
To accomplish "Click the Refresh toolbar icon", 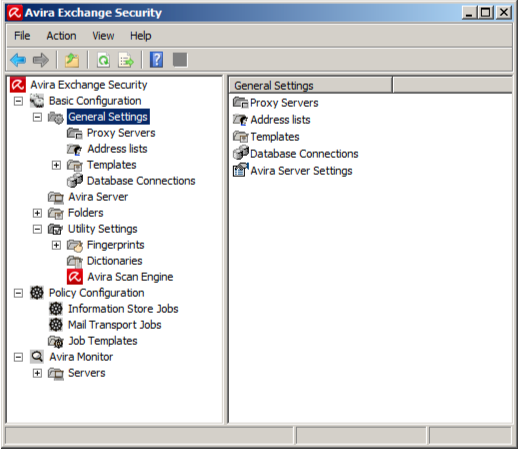I will click(x=103, y=60).
